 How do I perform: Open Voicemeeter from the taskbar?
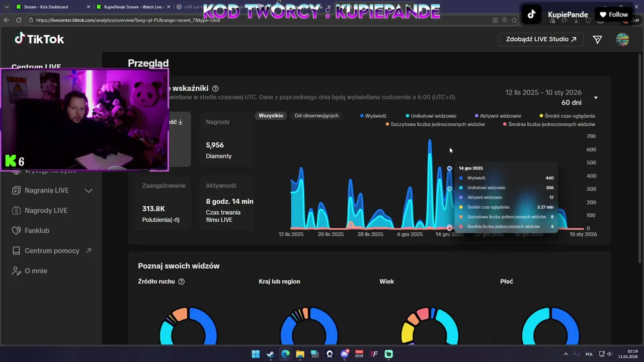click(x=359, y=354)
